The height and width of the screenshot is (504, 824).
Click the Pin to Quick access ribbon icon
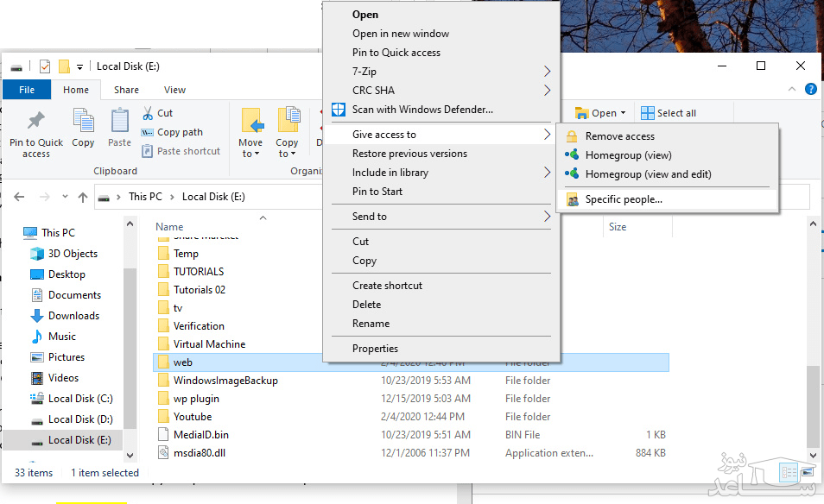pyautogui.click(x=35, y=123)
